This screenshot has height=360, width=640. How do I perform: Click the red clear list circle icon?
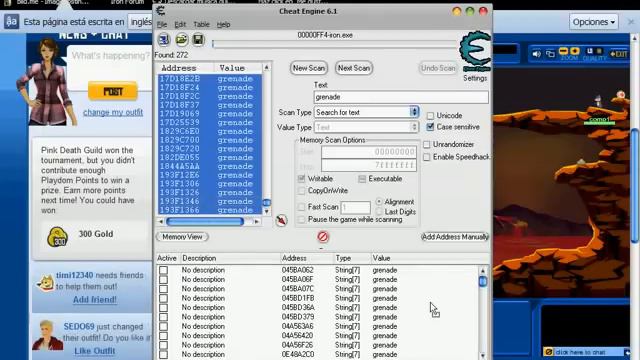pyautogui.click(x=322, y=237)
